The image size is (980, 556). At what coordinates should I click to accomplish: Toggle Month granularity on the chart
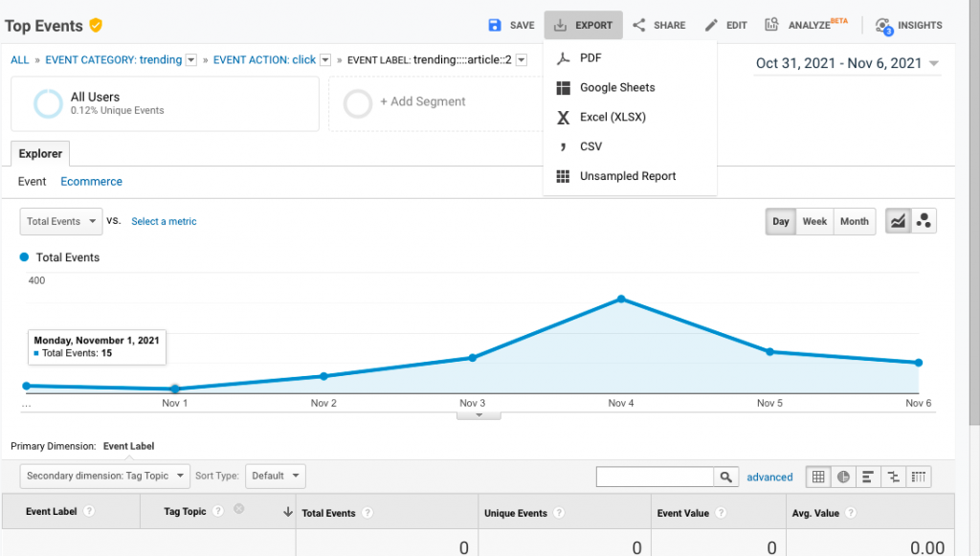[x=854, y=221]
